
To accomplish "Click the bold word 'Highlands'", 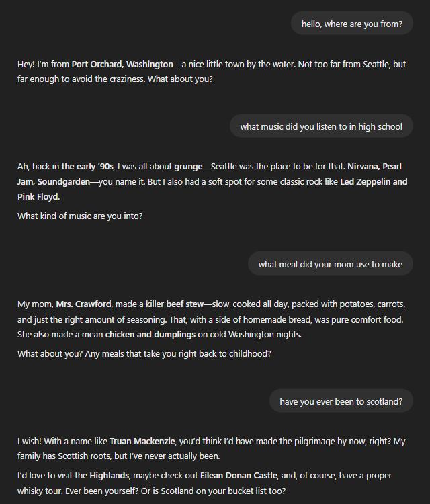I will pyautogui.click(x=110, y=475).
